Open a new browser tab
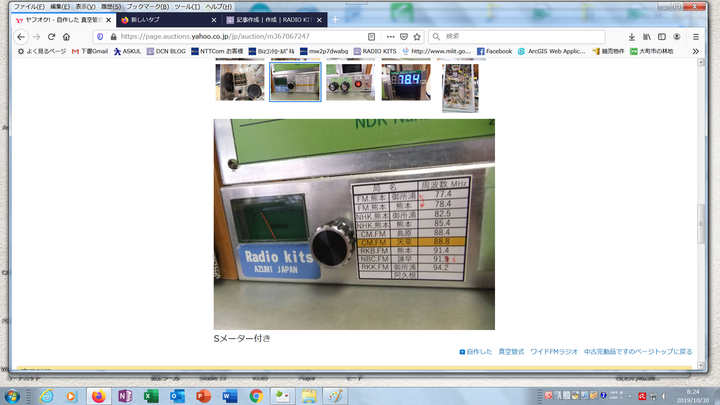This screenshot has width=720, height=405. (x=335, y=19)
